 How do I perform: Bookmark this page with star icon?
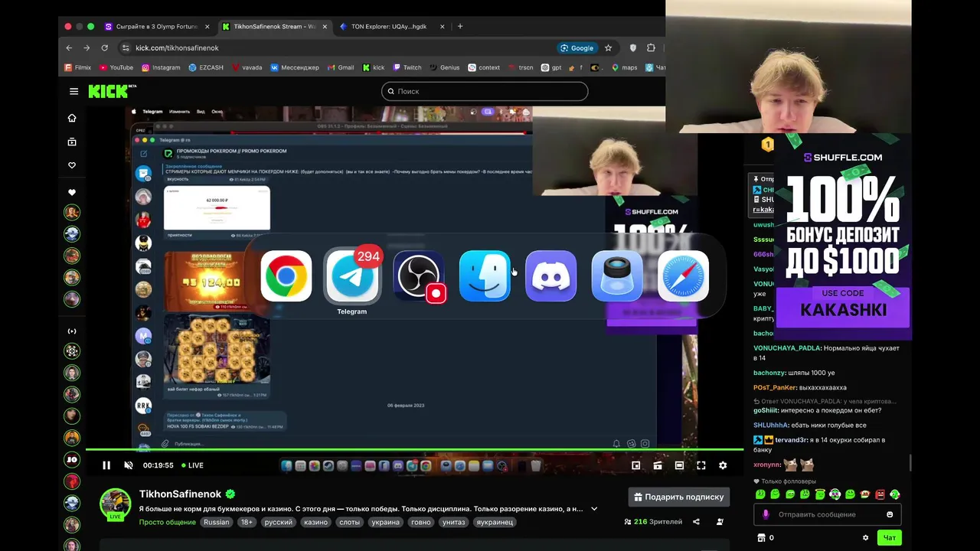click(608, 47)
